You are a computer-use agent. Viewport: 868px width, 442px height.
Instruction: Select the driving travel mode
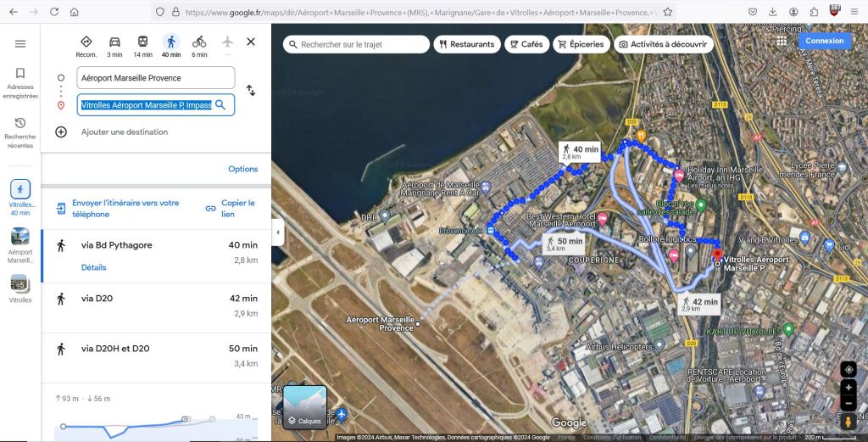(114, 42)
